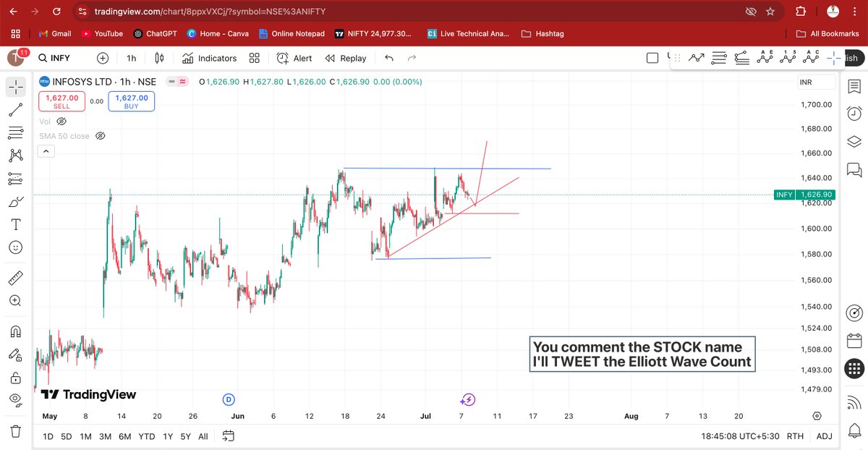Create an Alert from the top toolbar
Screen dimensions: 868x450
click(295, 58)
